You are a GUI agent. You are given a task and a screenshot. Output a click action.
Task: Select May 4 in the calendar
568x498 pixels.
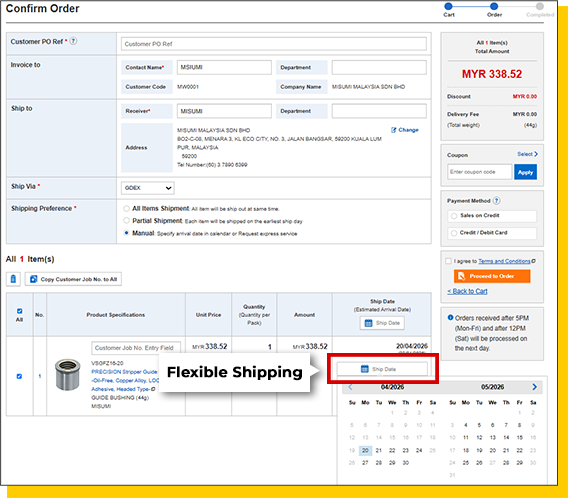[466, 425]
